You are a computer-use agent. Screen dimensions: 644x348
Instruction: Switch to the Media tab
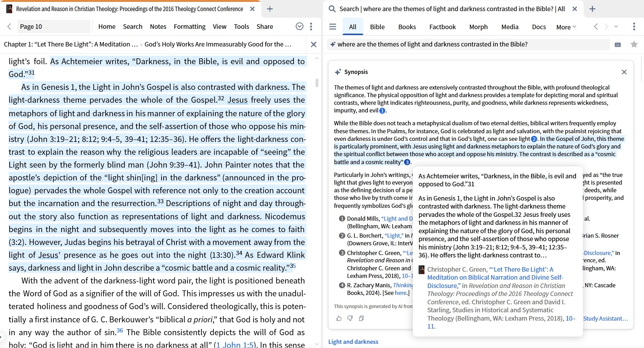point(510,27)
